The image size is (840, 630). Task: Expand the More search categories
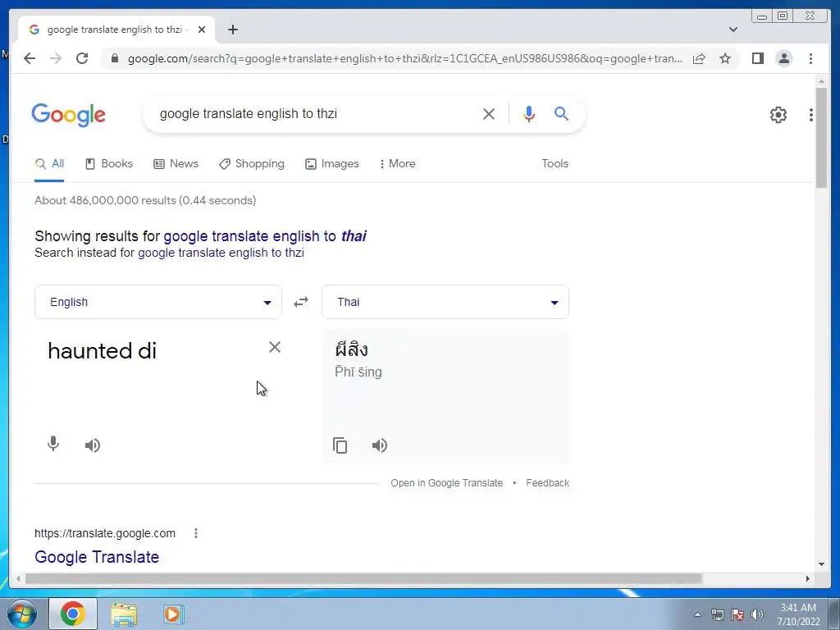398,164
